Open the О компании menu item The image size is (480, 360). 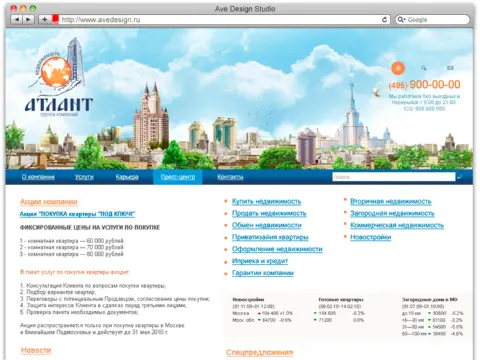tap(38, 177)
